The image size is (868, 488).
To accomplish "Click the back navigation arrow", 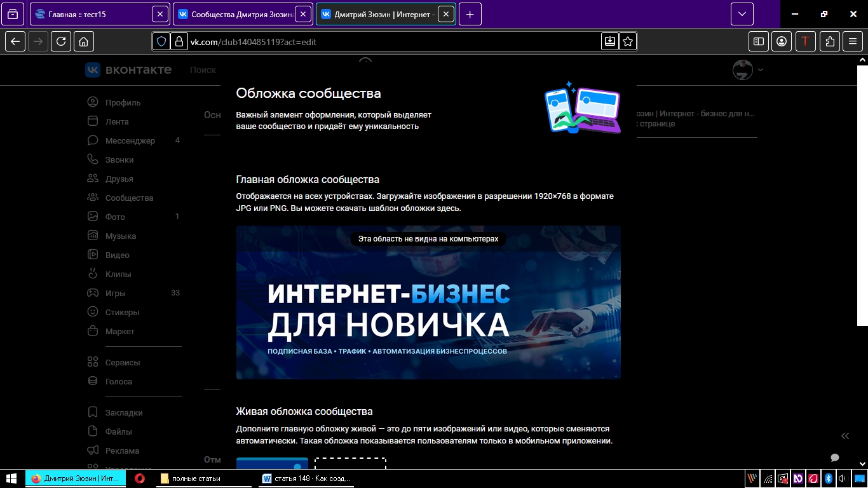I will 15,41.
